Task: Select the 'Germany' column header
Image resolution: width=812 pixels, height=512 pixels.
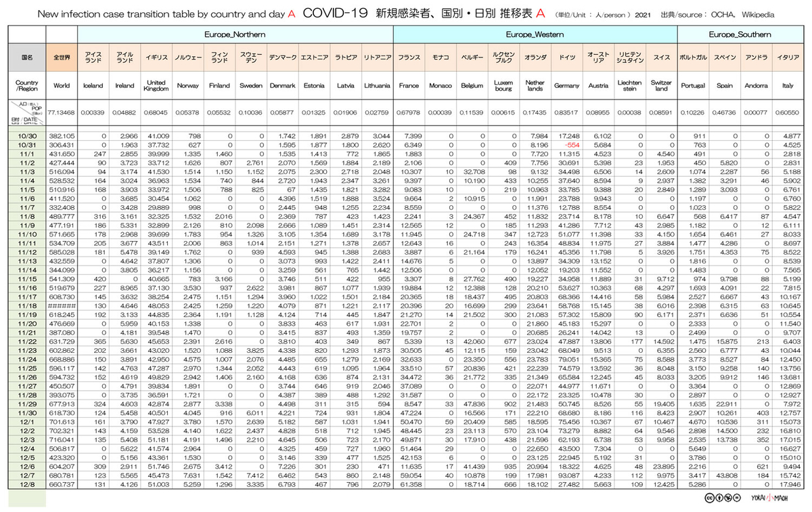Action: point(566,86)
